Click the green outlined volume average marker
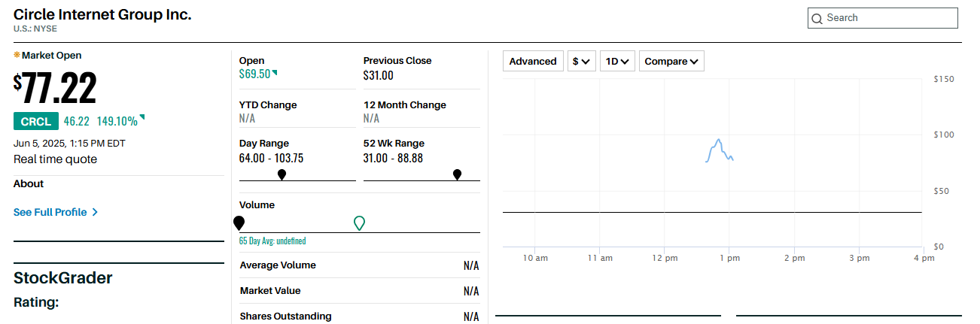 click(360, 223)
